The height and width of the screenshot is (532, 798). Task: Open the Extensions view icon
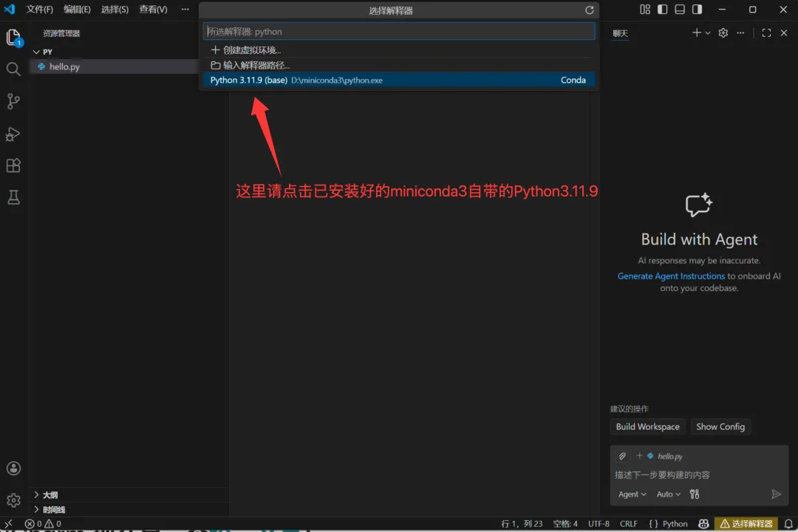[14, 166]
